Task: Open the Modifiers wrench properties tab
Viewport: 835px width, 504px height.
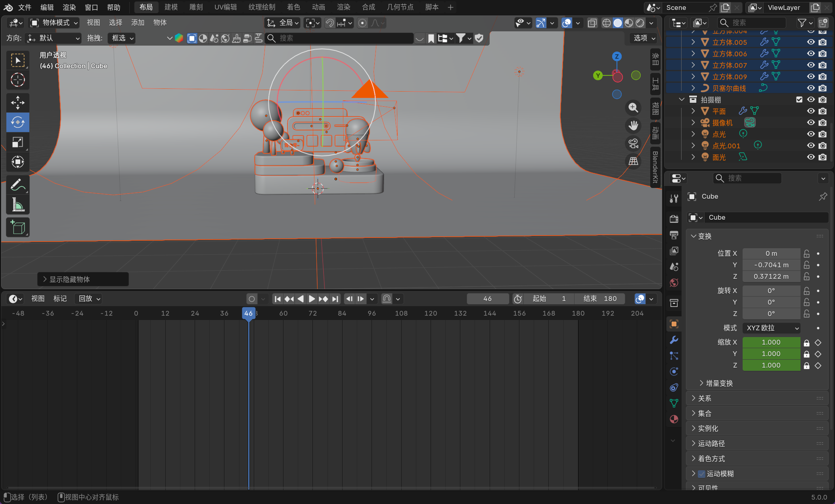Action: pyautogui.click(x=674, y=340)
